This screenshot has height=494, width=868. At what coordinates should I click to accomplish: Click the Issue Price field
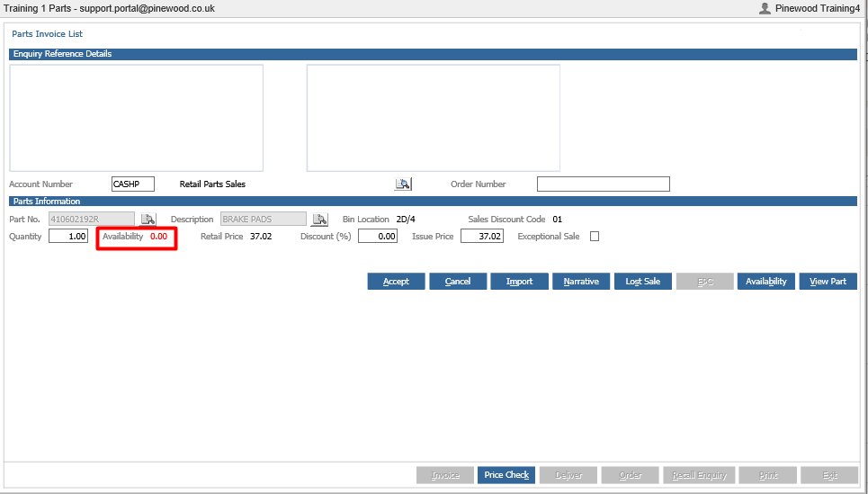[482, 237]
